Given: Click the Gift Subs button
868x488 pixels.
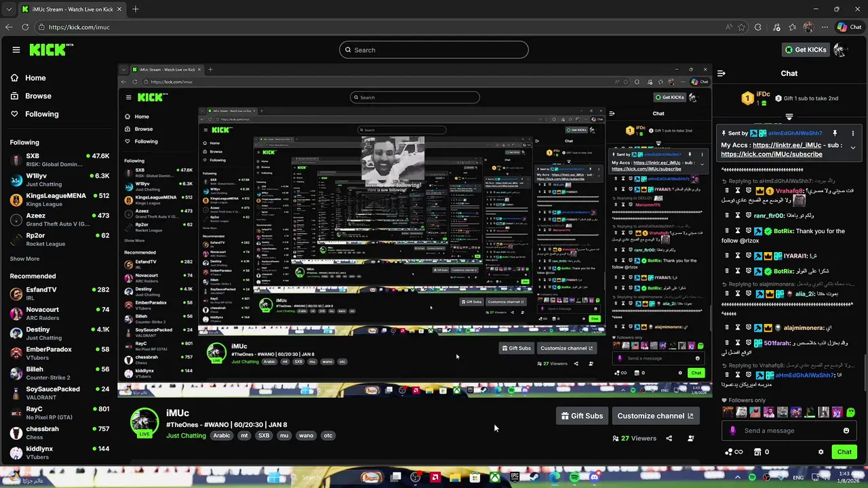Looking at the screenshot, I should [x=582, y=415].
